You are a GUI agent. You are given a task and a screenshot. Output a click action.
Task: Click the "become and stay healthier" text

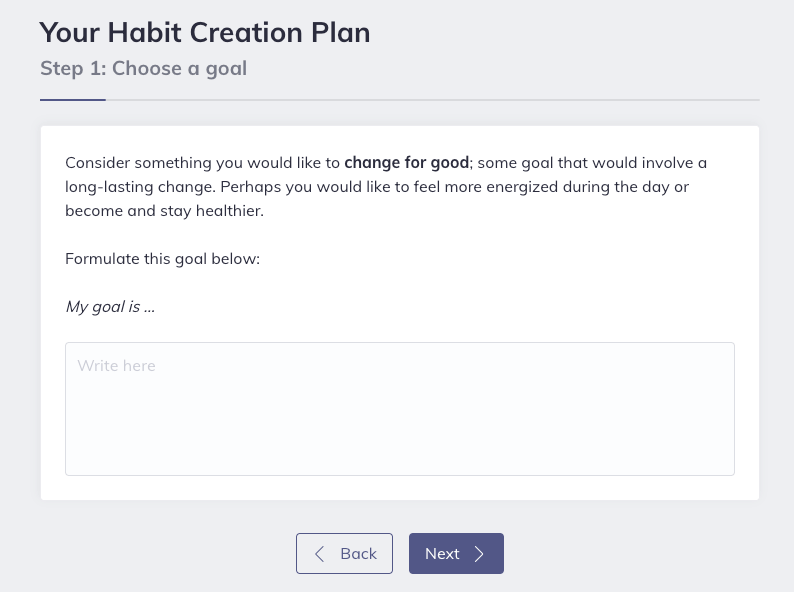(164, 211)
